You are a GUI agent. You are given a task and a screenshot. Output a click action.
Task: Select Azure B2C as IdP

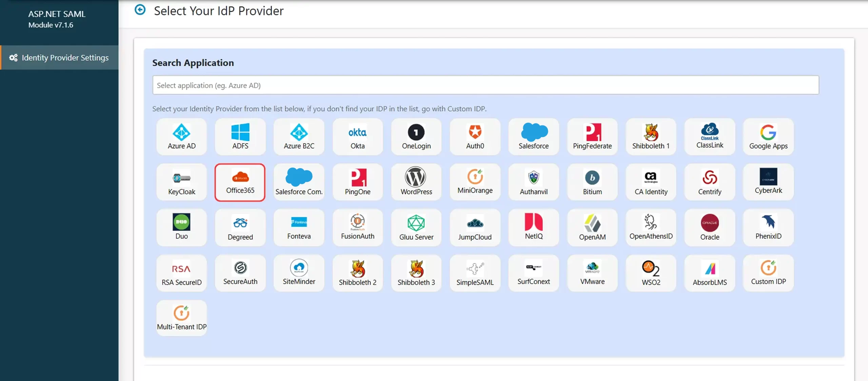pos(299,137)
